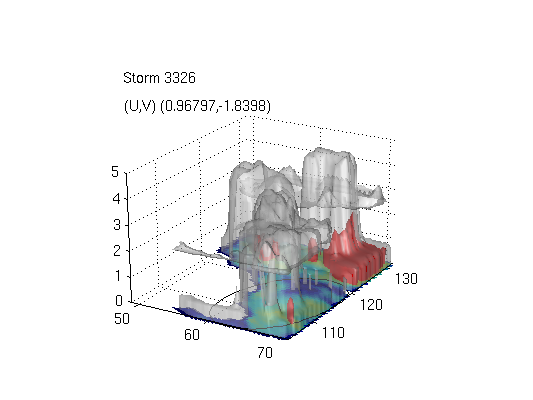Viewport: 533px width, 400px height.
Task: Click the x-axis tick label 70
Action: click(265, 353)
